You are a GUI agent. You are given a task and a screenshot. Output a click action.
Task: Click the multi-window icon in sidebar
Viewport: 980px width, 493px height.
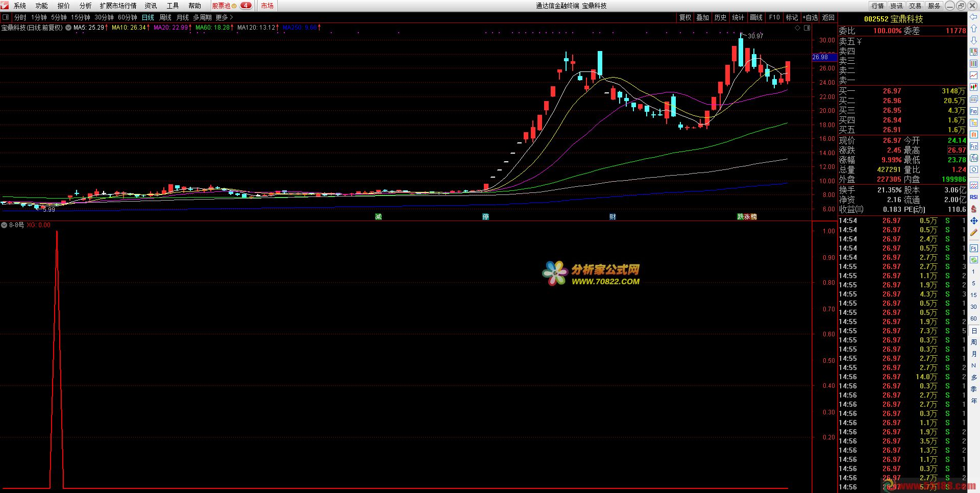973,99
